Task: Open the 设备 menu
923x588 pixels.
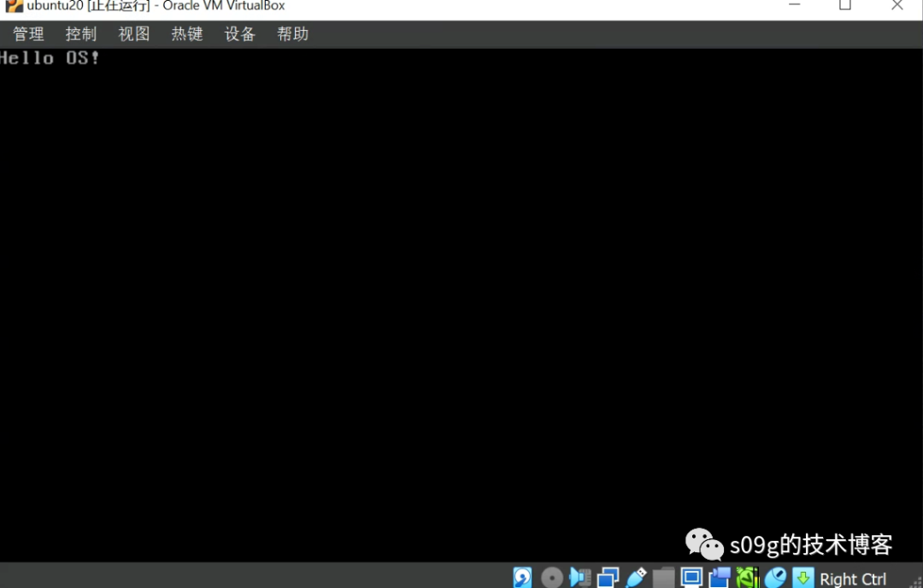Action: point(240,34)
